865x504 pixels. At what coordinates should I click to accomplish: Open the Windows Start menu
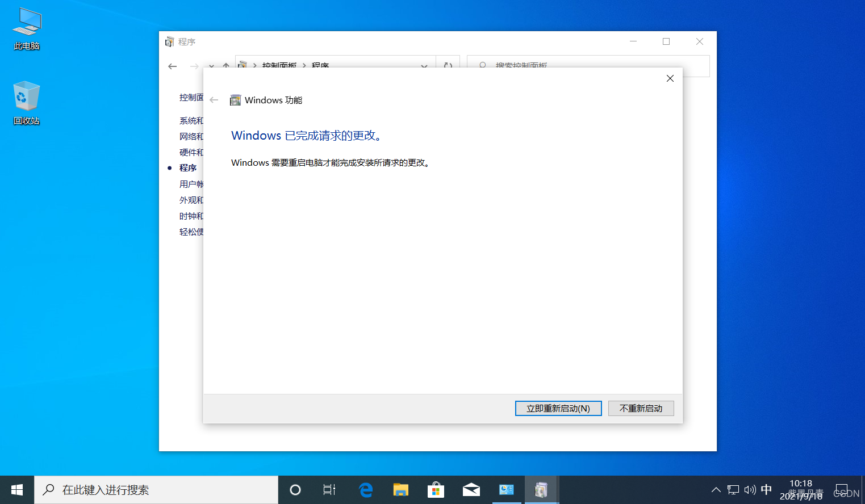click(x=17, y=490)
